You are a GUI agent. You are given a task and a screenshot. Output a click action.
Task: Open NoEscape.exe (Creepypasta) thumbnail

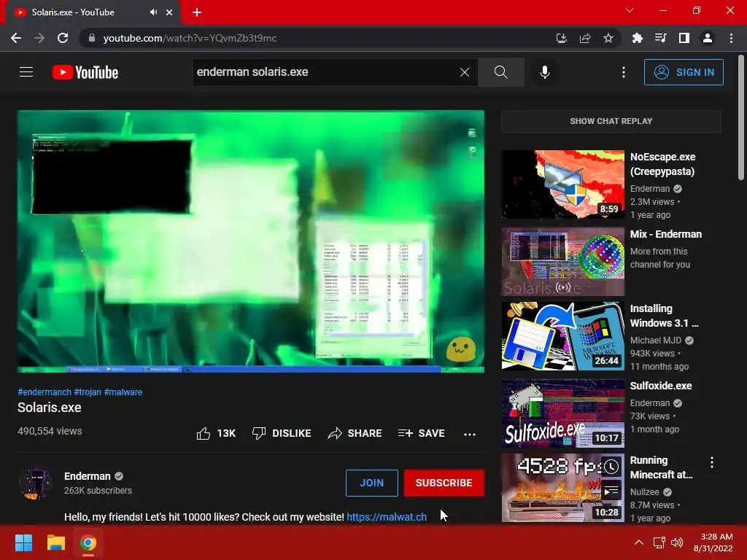pyautogui.click(x=562, y=184)
